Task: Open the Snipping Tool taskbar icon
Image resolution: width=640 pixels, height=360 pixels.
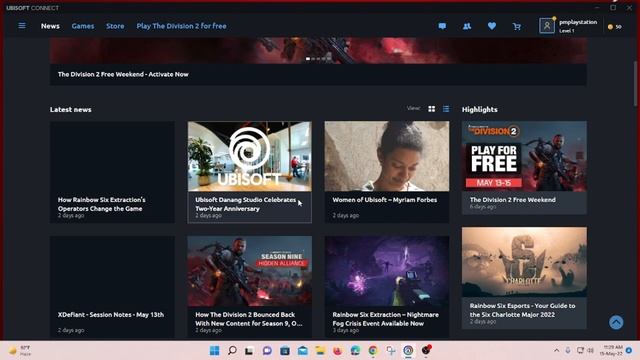Action: click(391, 350)
